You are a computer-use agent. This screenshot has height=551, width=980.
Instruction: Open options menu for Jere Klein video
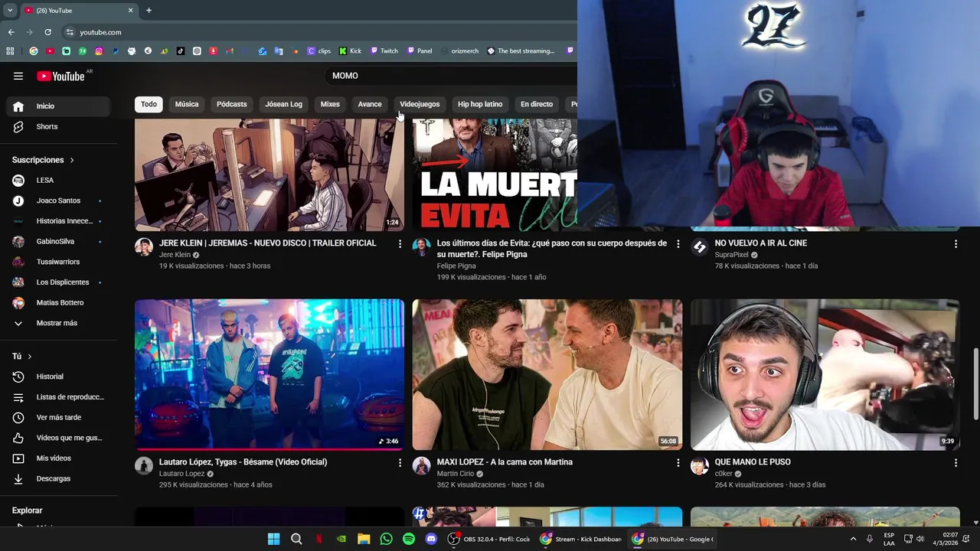400,244
